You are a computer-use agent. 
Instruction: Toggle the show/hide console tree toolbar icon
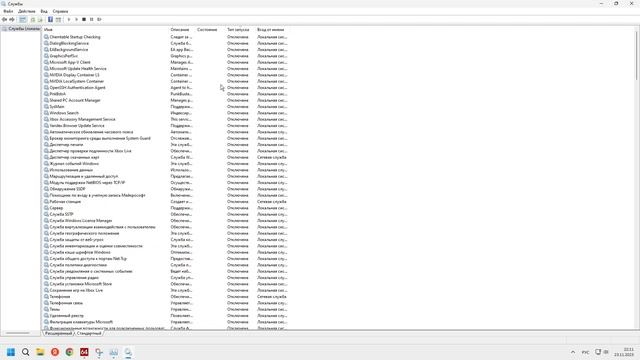23,20
